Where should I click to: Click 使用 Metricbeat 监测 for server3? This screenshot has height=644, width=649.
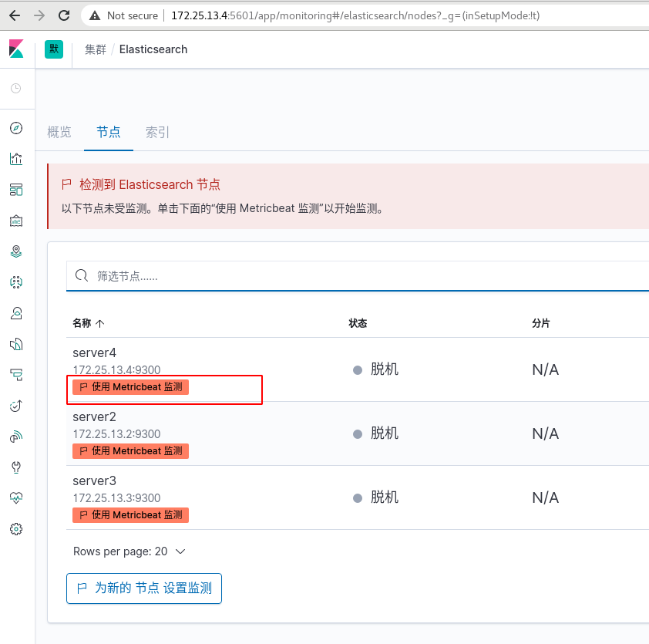coord(130,515)
